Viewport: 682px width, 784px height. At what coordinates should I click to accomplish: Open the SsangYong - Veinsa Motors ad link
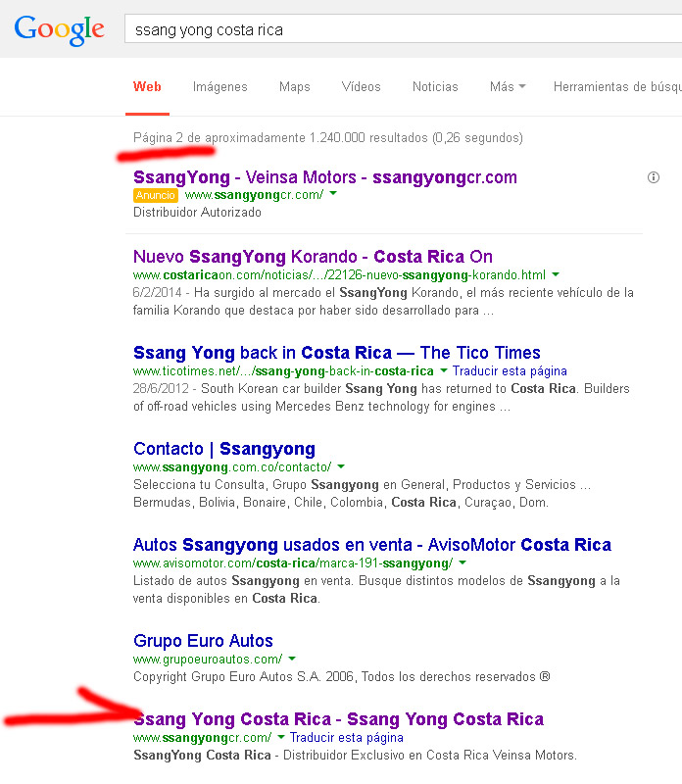pos(325,177)
